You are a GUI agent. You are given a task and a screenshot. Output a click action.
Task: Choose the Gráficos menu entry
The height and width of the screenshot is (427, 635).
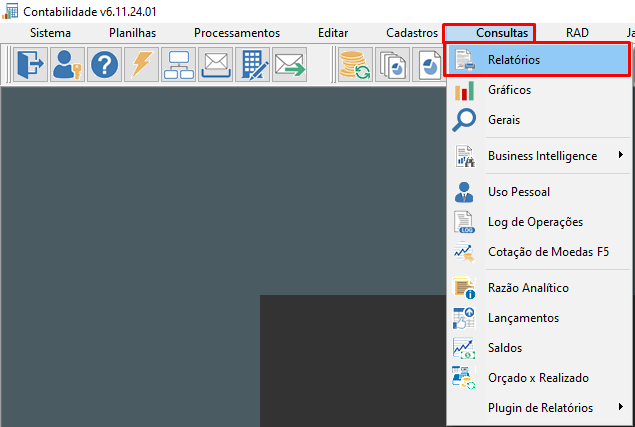[538, 90]
